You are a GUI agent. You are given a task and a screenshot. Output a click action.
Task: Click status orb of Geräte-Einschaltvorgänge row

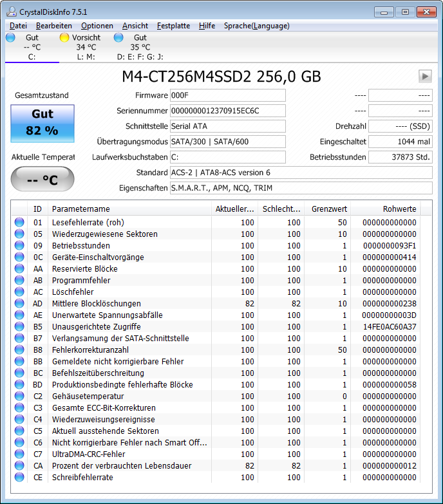click(19, 257)
